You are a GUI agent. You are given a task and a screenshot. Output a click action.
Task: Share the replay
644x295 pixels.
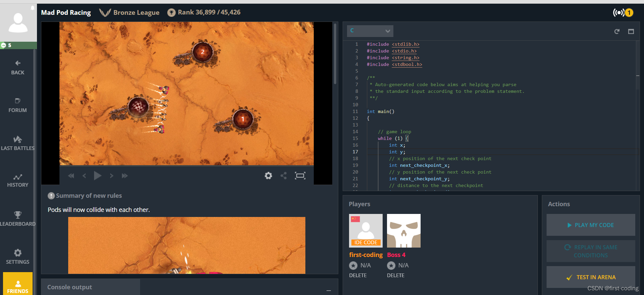point(284,176)
